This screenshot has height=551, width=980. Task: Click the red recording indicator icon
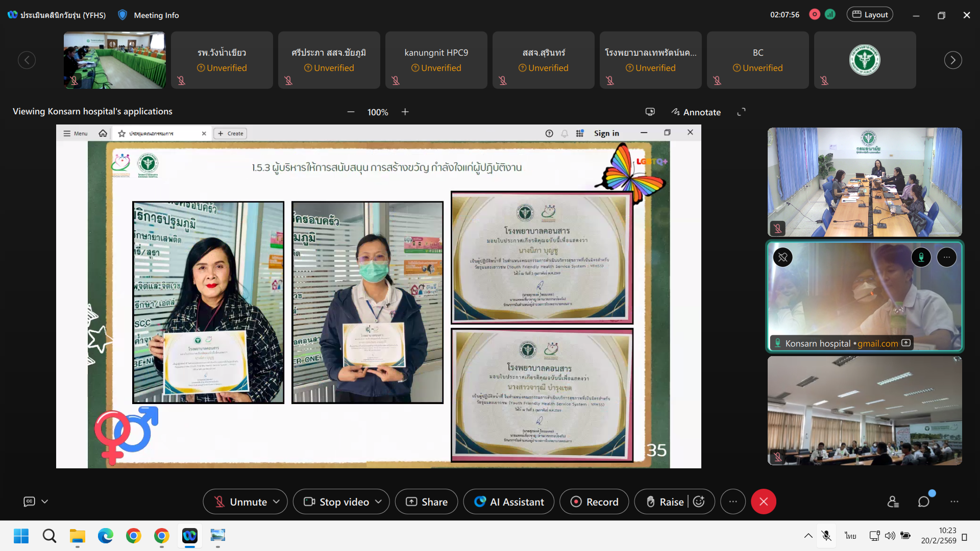pyautogui.click(x=815, y=14)
